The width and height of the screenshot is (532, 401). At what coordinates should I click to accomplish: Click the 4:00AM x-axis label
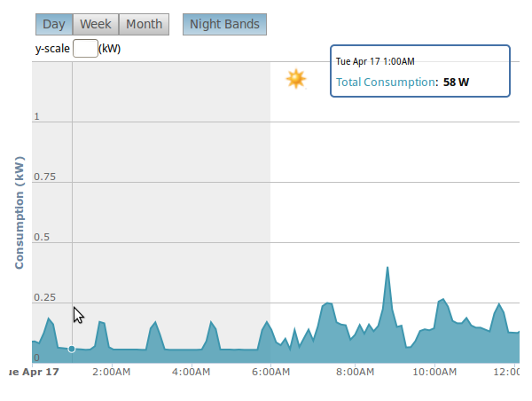coord(191,373)
